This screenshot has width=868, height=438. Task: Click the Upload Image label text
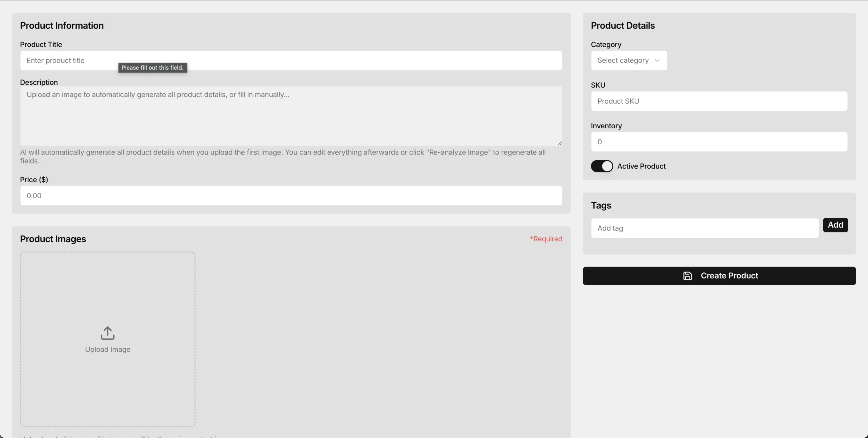pyautogui.click(x=108, y=349)
